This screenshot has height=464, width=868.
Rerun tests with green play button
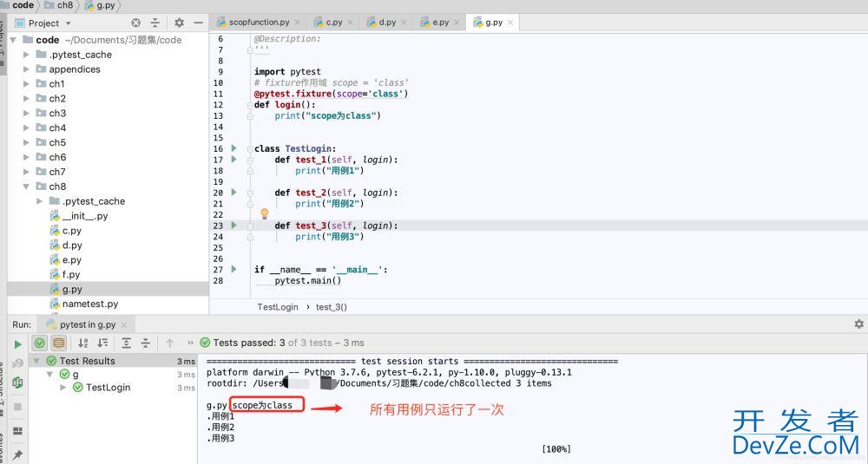coord(17,344)
